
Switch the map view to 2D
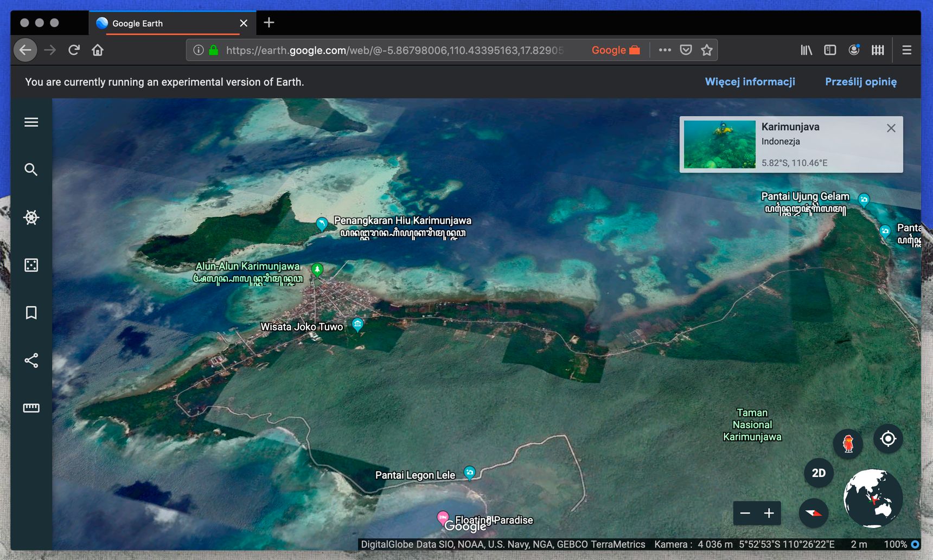pyautogui.click(x=819, y=473)
